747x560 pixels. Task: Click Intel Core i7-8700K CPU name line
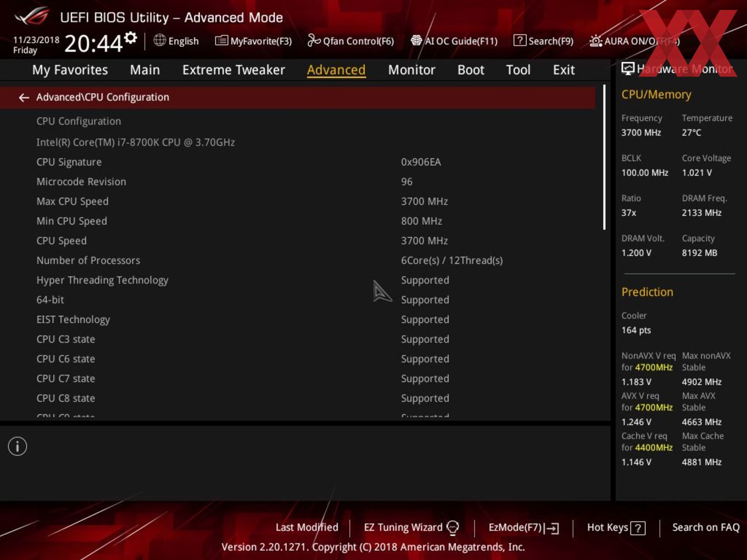click(136, 142)
